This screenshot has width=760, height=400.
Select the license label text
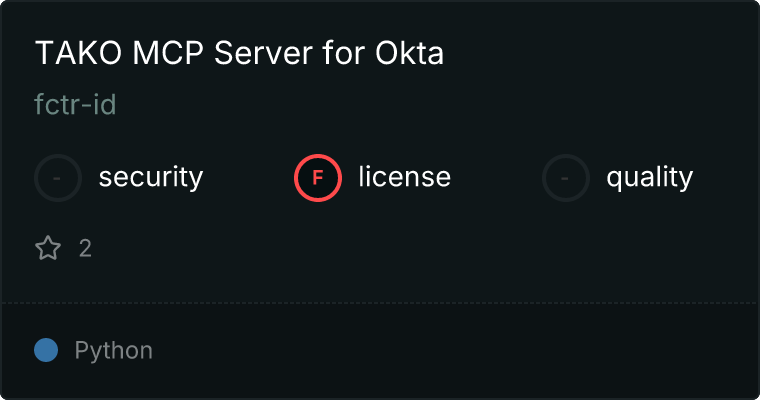(404, 178)
